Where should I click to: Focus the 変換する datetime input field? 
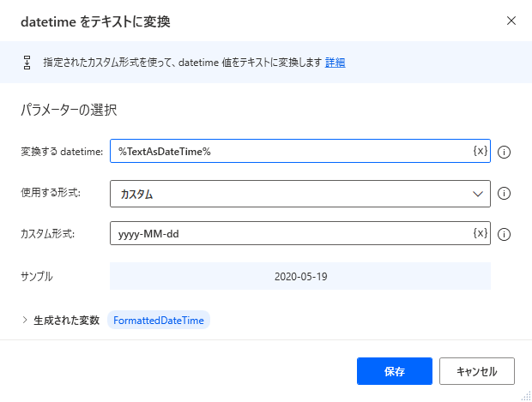292,152
